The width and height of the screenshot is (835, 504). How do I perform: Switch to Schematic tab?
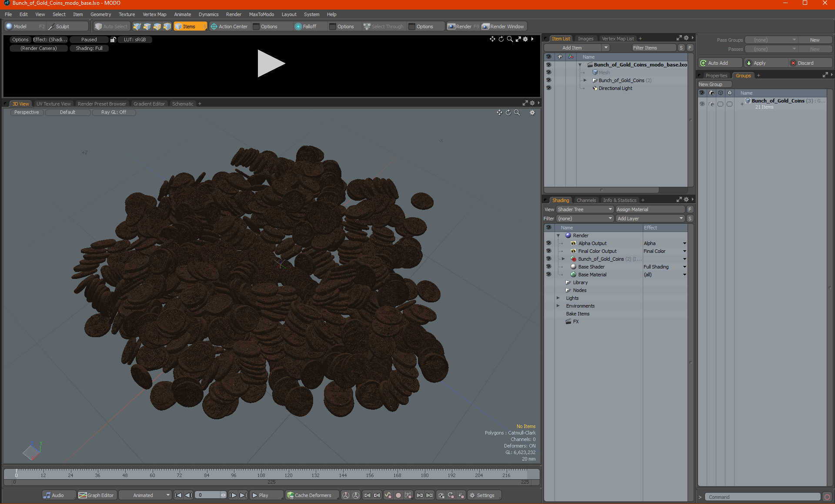click(x=183, y=104)
